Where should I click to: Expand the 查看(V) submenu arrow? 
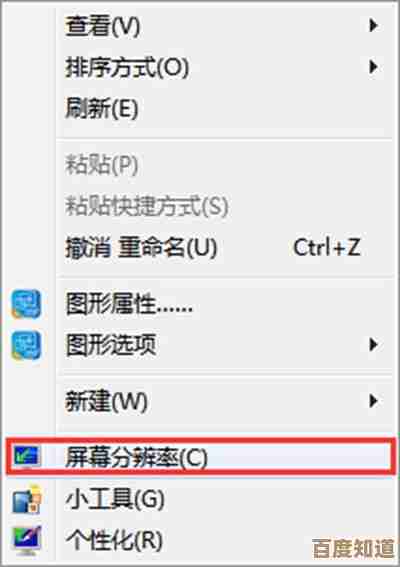[x=373, y=26]
